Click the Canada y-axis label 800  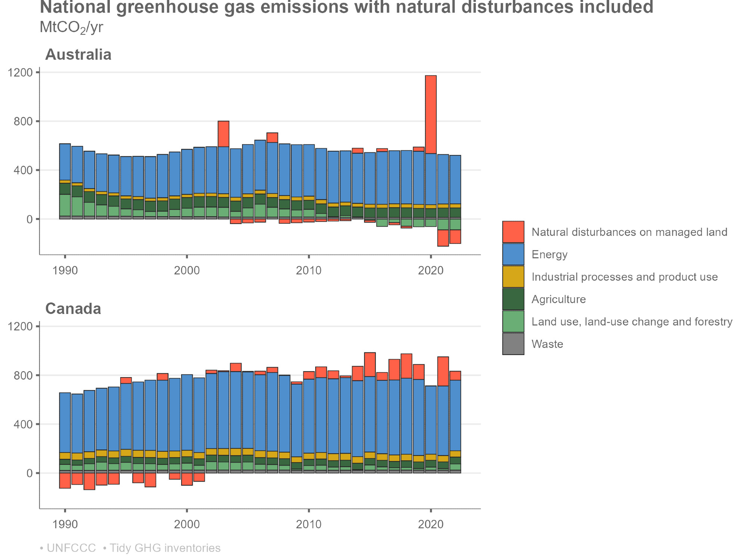(x=24, y=376)
